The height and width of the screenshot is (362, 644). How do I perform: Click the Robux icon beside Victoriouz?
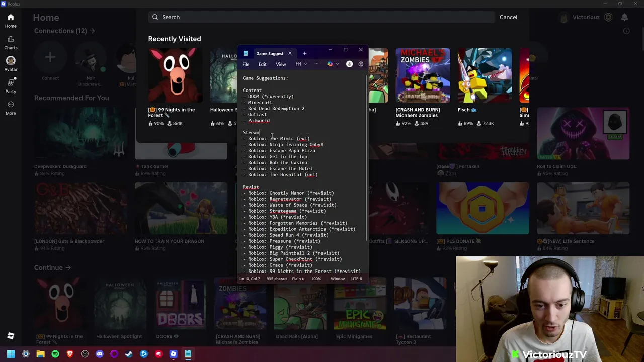pos(608,17)
